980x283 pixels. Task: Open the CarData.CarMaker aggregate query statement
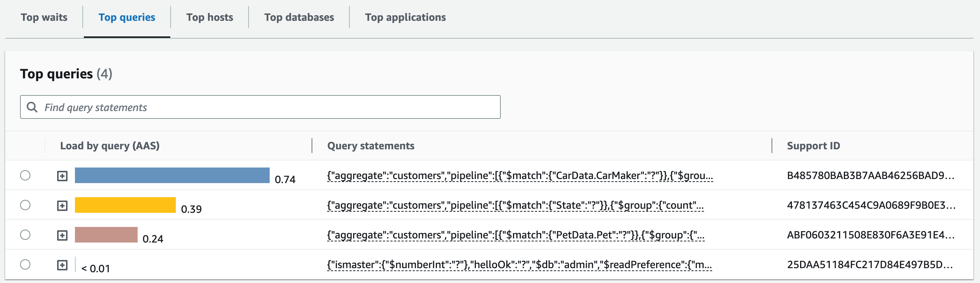(520, 176)
